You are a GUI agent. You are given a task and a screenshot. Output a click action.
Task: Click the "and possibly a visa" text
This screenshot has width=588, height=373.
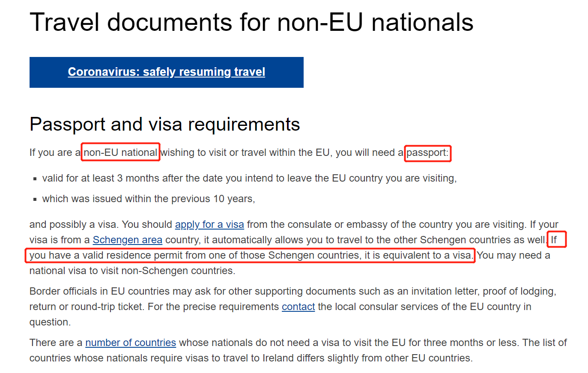pyautogui.click(x=74, y=224)
